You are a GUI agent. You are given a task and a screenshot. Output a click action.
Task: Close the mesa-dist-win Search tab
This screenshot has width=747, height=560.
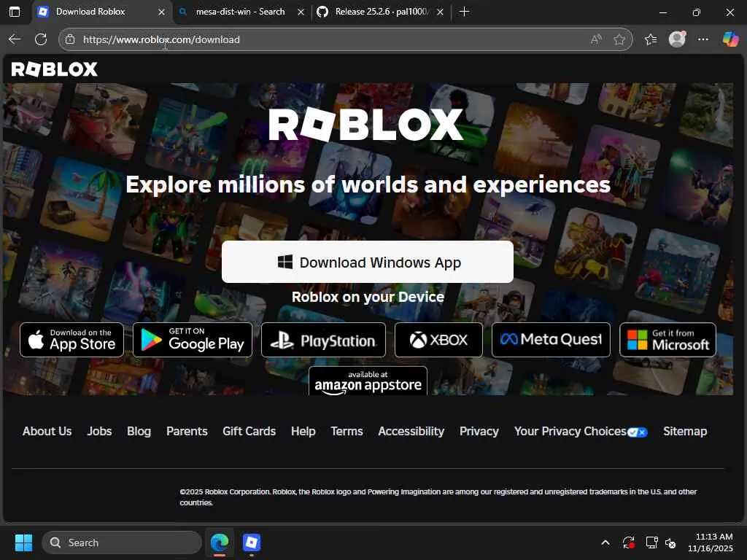pyautogui.click(x=301, y=12)
